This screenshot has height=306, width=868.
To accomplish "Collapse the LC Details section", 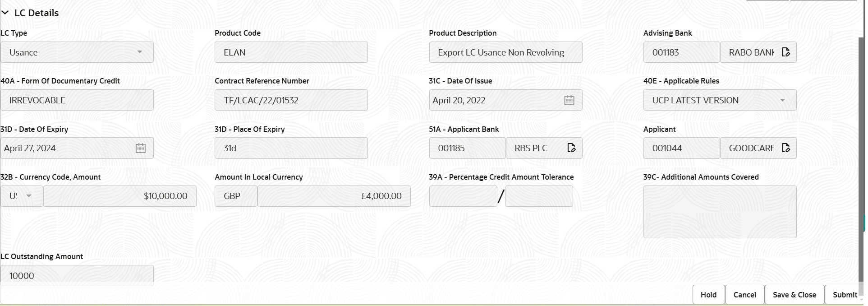I will [x=5, y=13].
